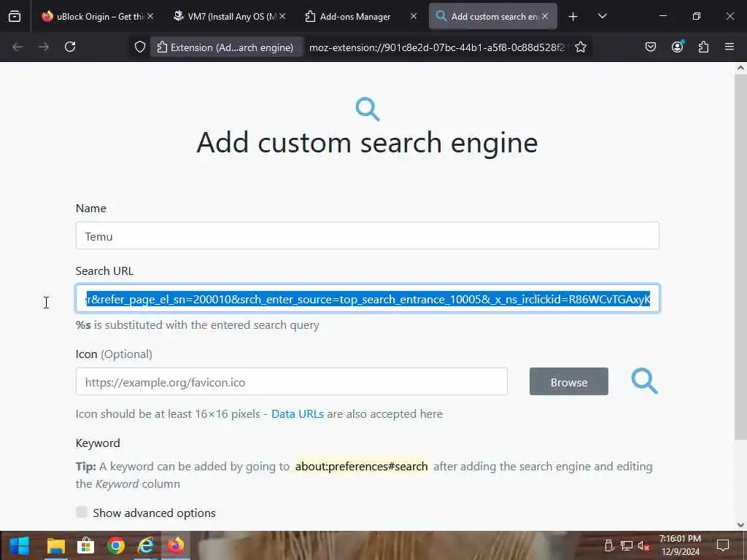Viewport: 747px width, 560px height.
Task: Open the Windows notification center icon
Action: click(x=723, y=545)
